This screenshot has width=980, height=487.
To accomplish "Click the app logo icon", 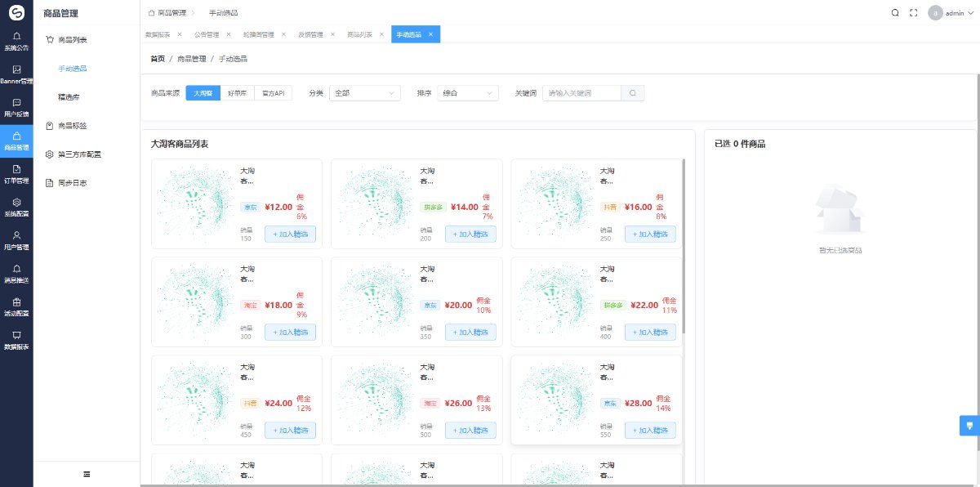I will coord(16,12).
